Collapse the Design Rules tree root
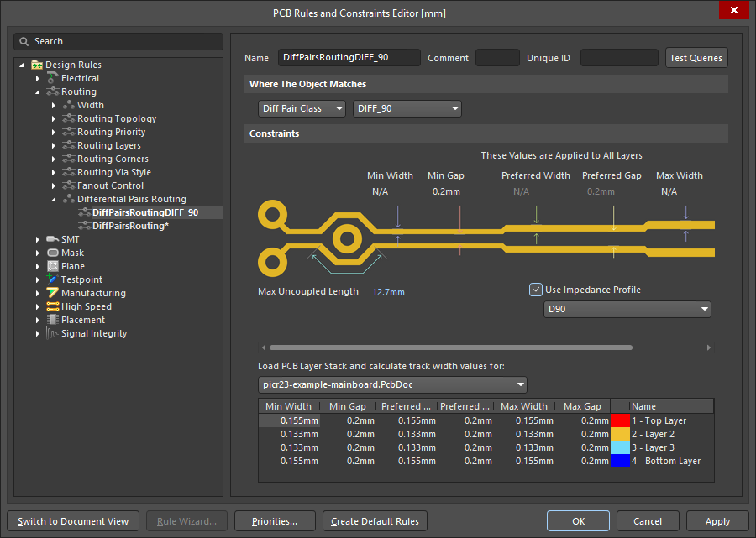This screenshot has width=756, height=538. point(21,65)
